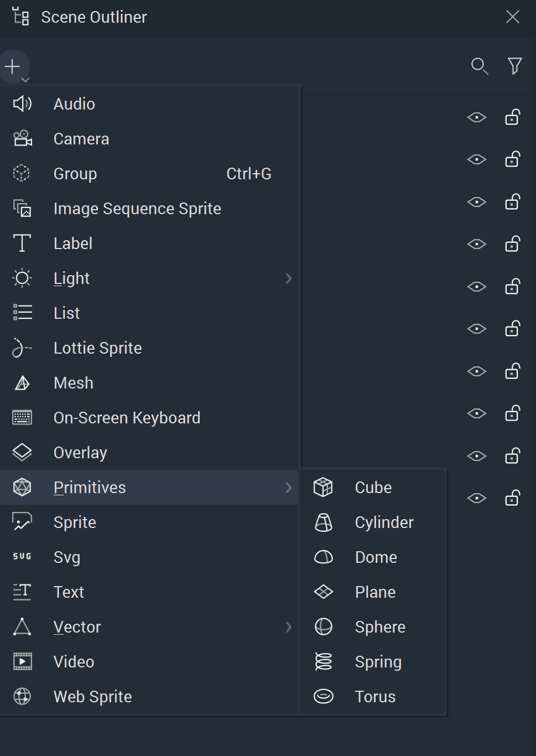Open the plus add-node dropdown
536x756 pixels.
tap(13, 67)
